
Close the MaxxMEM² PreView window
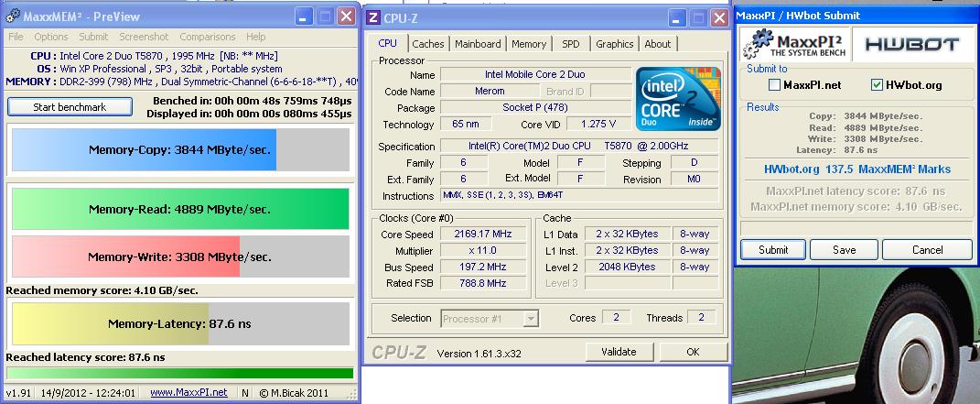point(346,16)
